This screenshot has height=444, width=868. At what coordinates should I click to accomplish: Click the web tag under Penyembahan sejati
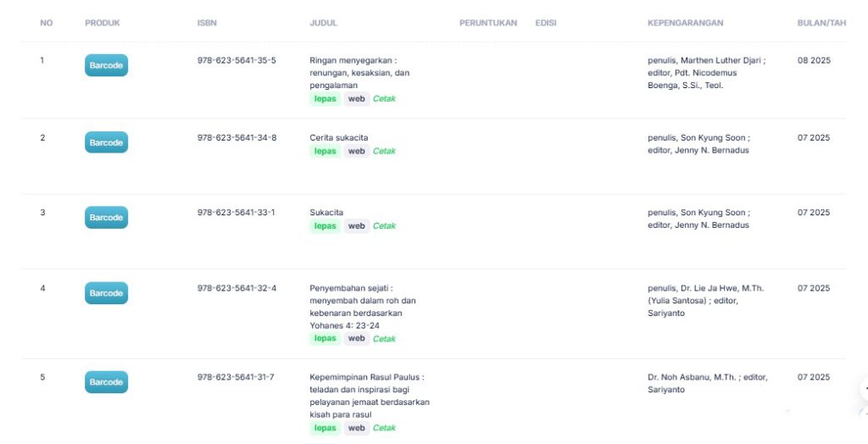357,339
